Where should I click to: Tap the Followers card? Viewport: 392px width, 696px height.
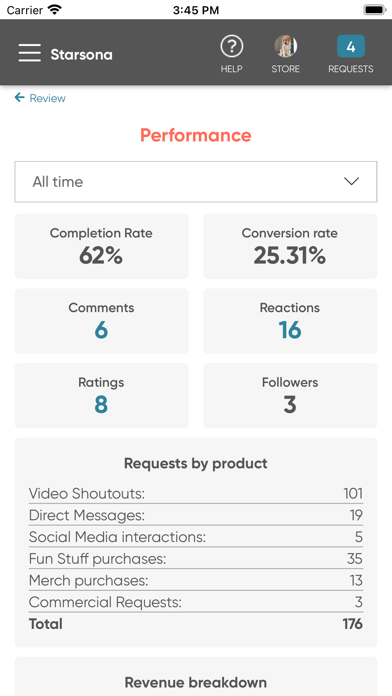point(290,395)
